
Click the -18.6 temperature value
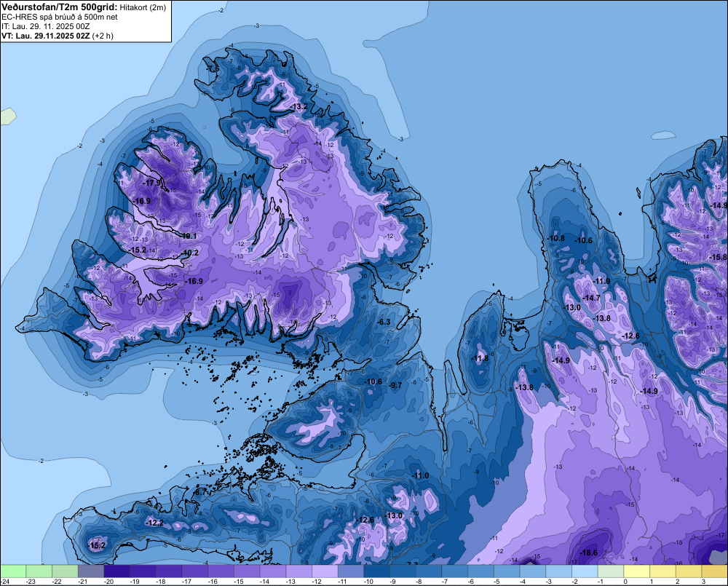(x=589, y=553)
